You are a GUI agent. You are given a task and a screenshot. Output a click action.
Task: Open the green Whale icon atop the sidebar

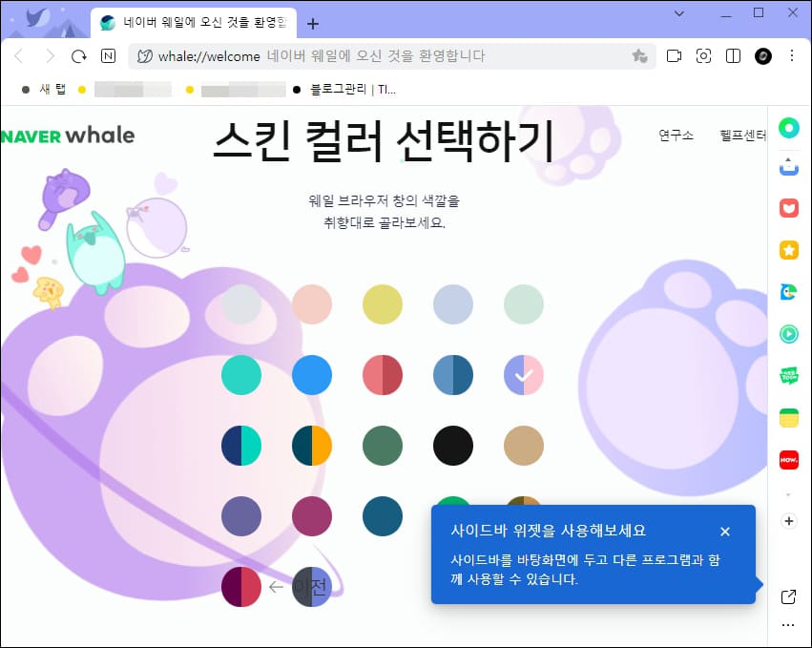(x=788, y=128)
